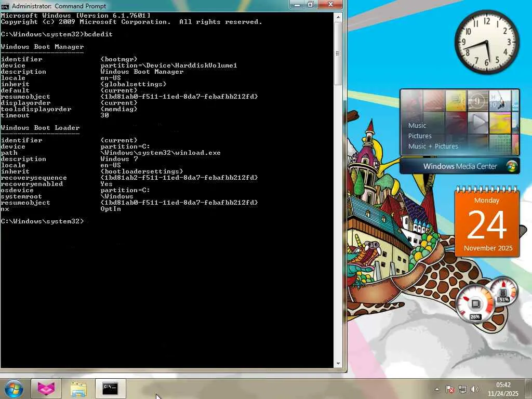The height and width of the screenshot is (399, 532).
Task: Click the '{bootloadersettings}' inherit value
Action: pos(142,171)
